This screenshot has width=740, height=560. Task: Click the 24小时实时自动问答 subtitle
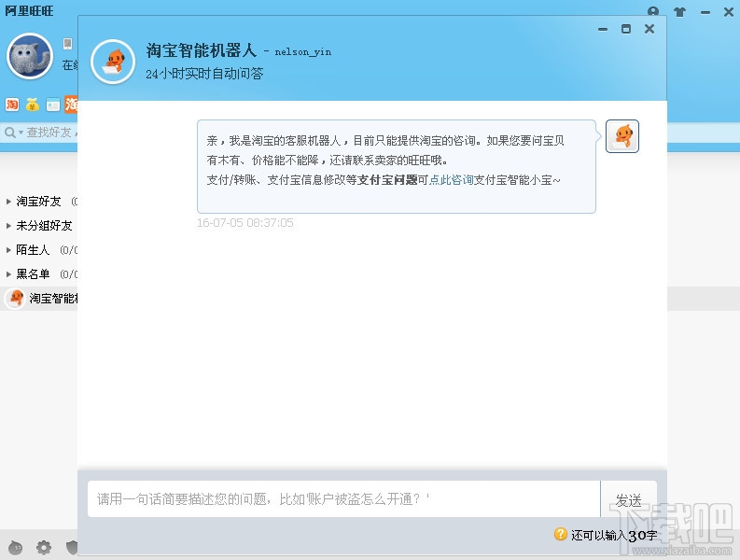[x=204, y=74]
